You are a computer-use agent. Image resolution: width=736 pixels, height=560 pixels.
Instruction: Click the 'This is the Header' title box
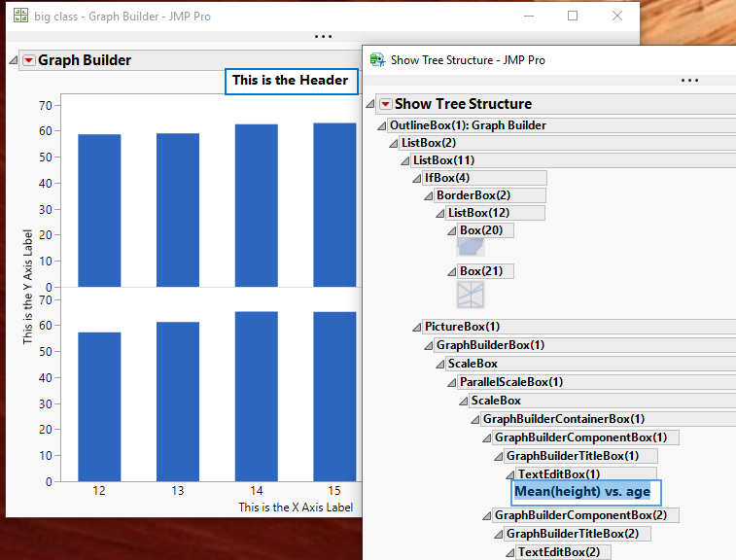click(291, 82)
